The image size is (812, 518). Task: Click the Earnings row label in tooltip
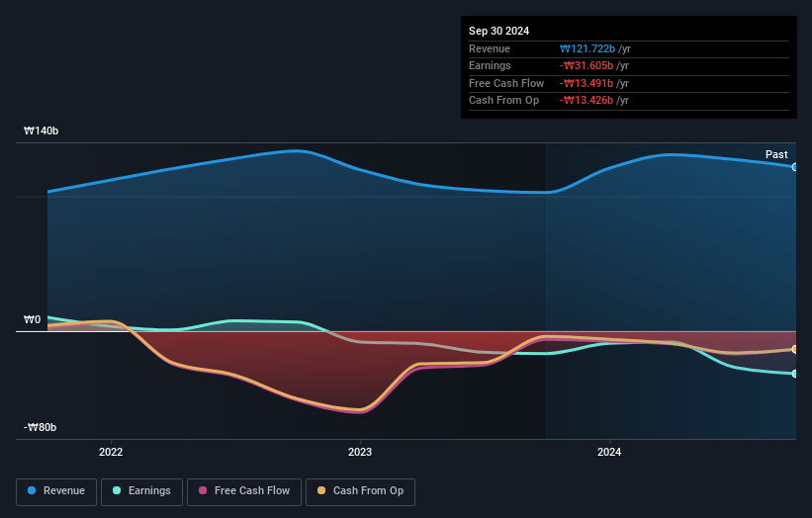(x=490, y=65)
